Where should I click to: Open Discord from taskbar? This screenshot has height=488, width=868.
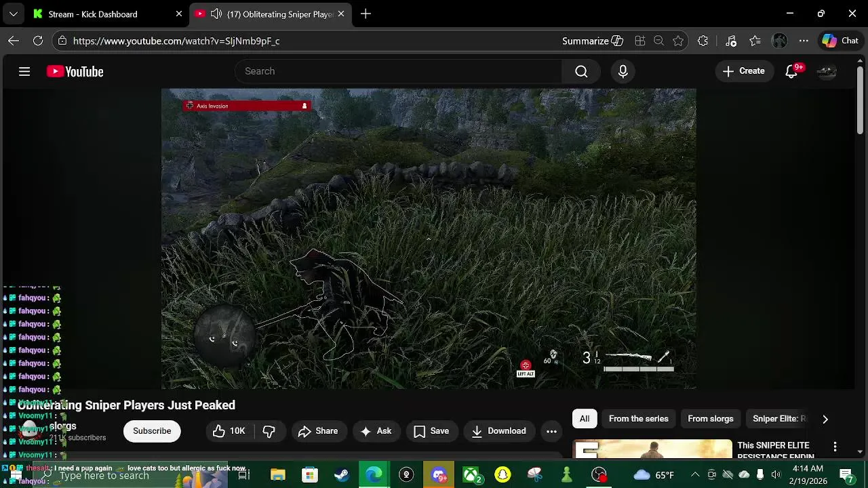coord(439,475)
